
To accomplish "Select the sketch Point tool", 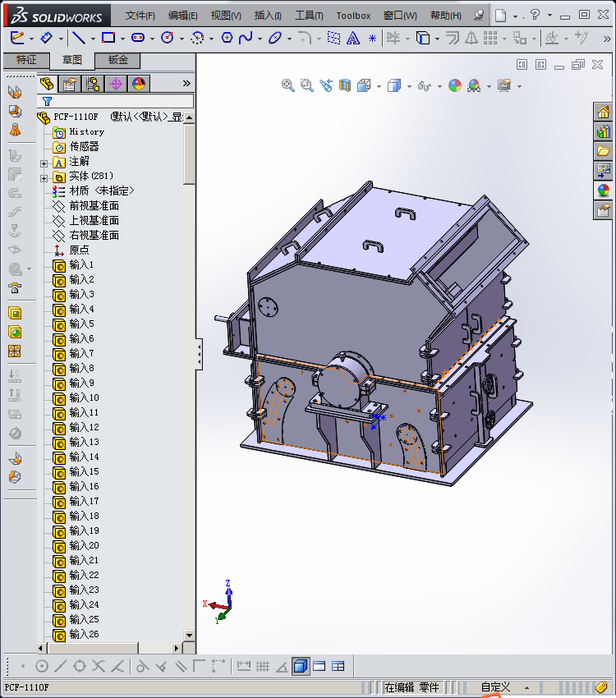I will point(373,39).
